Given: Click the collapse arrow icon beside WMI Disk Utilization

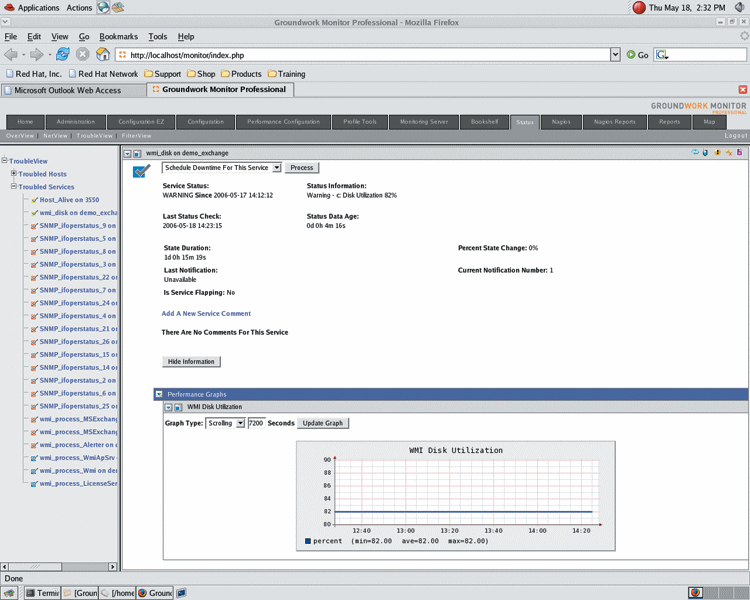Looking at the screenshot, I should (x=168, y=407).
